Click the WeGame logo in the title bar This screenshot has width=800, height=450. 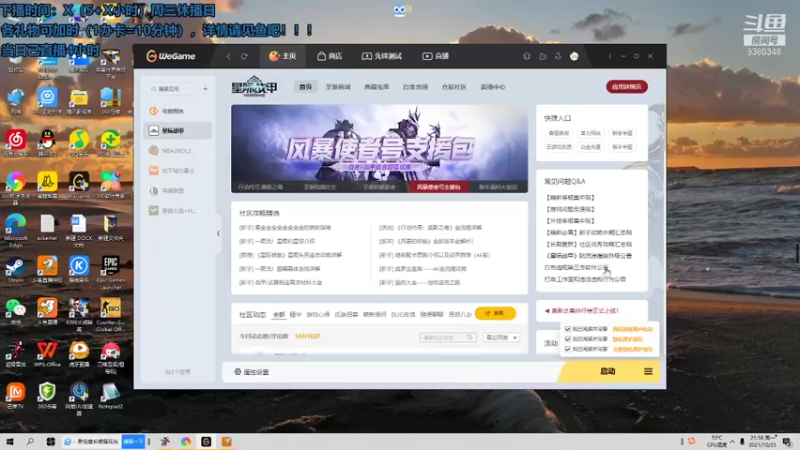pos(171,56)
